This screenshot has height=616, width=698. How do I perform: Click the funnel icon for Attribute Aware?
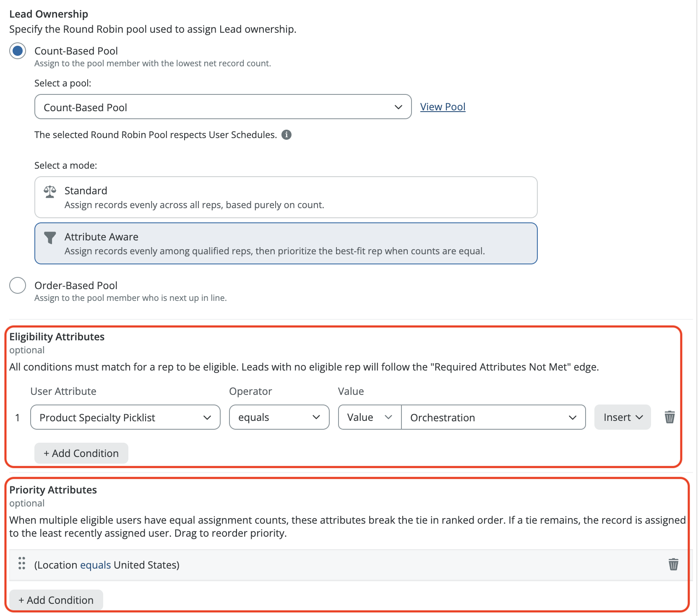point(50,238)
